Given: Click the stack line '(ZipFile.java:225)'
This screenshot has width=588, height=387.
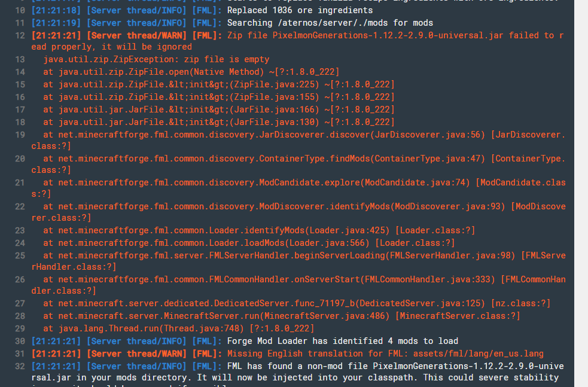Looking at the screenshot, I should click(219, 85).
